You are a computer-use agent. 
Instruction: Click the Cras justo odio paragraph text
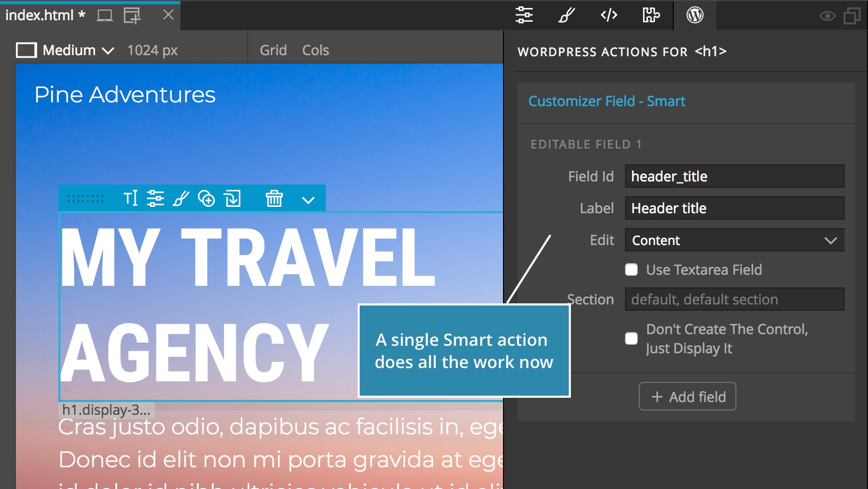coord(280,426)
